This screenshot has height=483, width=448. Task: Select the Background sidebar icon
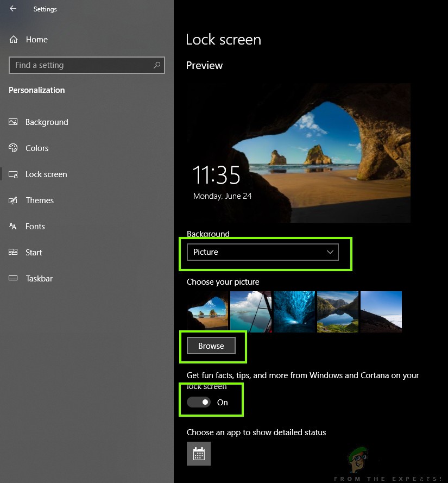12,122
